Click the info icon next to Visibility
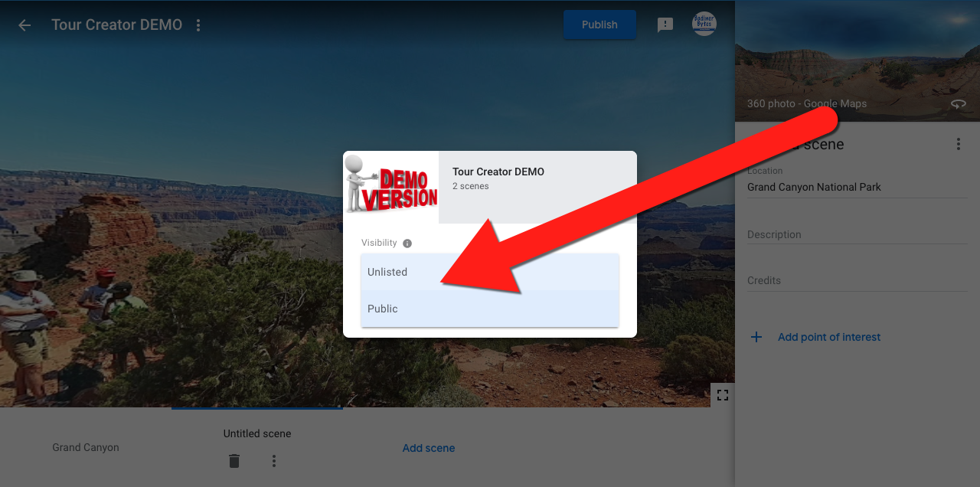 (x=407, y=243)
